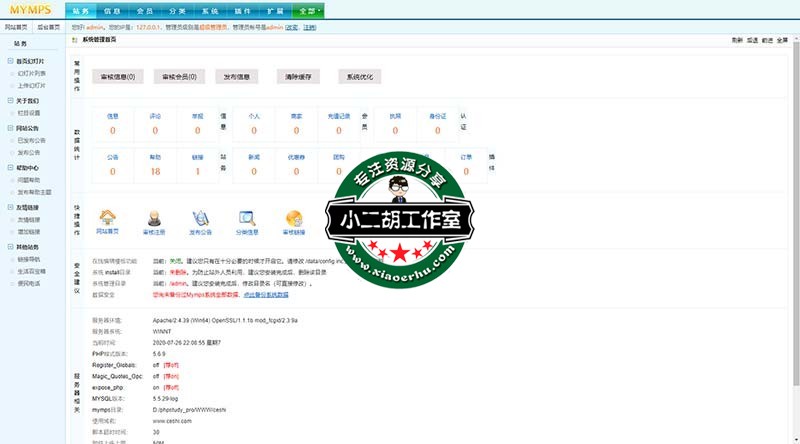The height and width of the screenshot is (444, 800).
Task: Click the 全屏 link at top right
Action: (x=784, y=40)
